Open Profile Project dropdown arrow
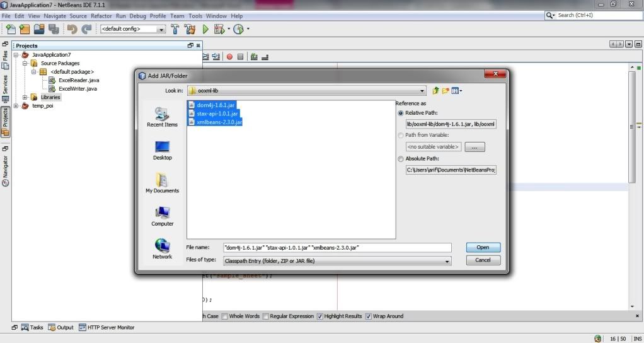 click(x=248, y=29)
